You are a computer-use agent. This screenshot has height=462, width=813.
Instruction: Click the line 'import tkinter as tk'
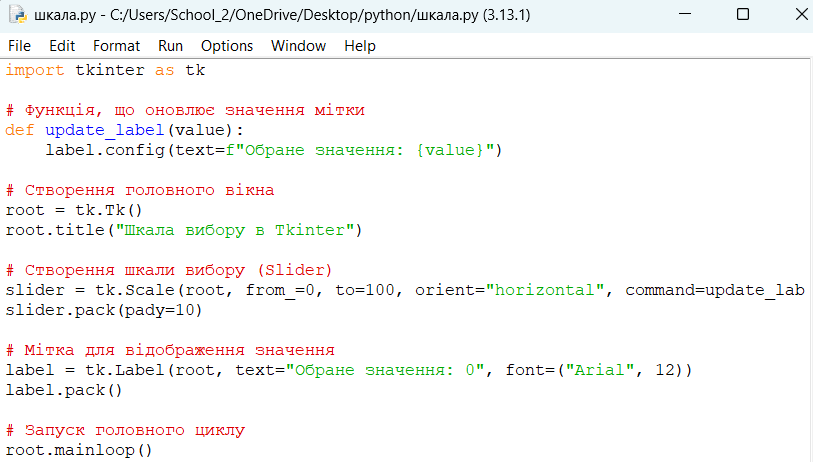pyautogui.click(x=105, y=70)
